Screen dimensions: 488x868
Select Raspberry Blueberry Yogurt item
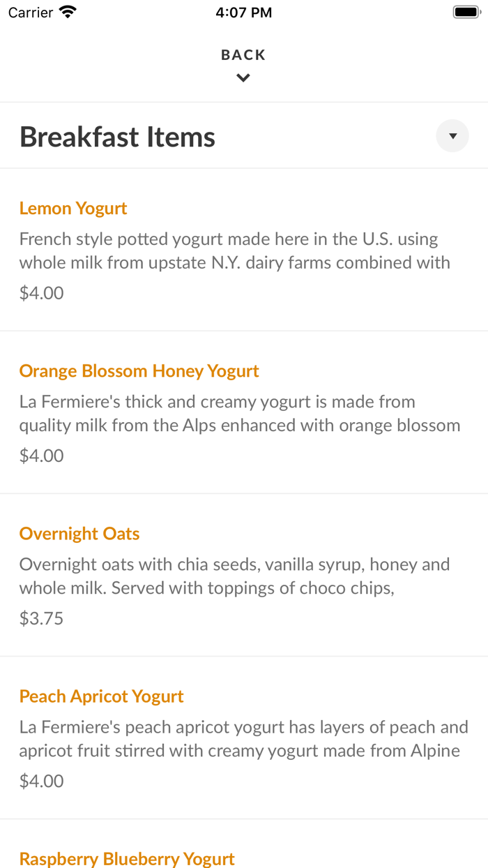click(x=127, y=858)
